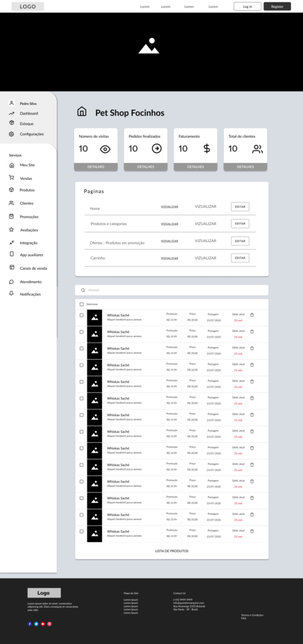Viewport: 303px width, 644px height.
Task: Click EDITAR for the Home page row
Action: (240, 206)
